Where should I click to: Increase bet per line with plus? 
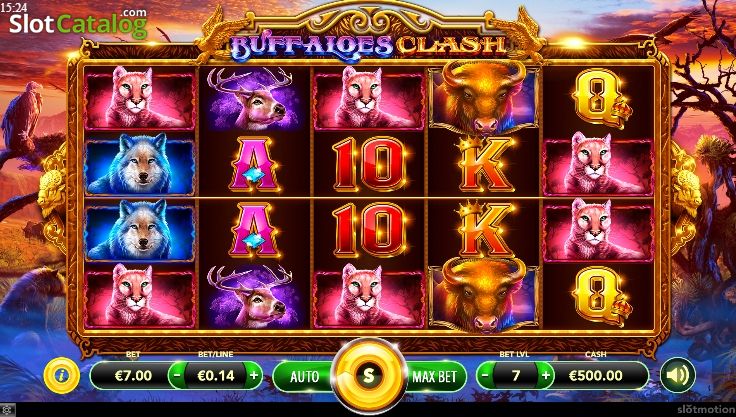(254, 375)
